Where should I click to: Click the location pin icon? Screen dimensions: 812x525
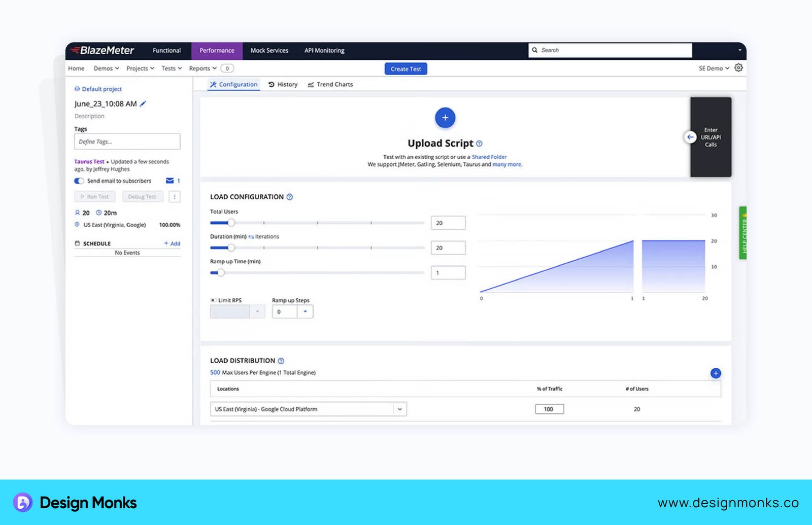77,225
